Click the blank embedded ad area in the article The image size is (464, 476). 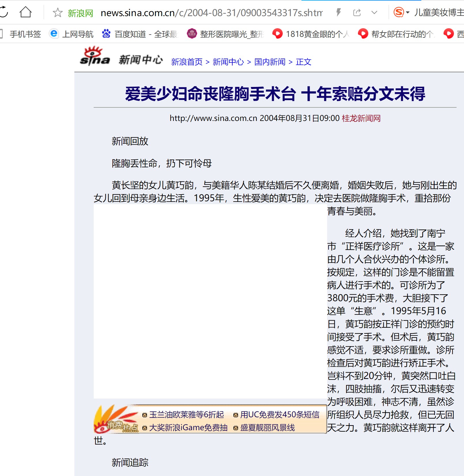[210, 301]
